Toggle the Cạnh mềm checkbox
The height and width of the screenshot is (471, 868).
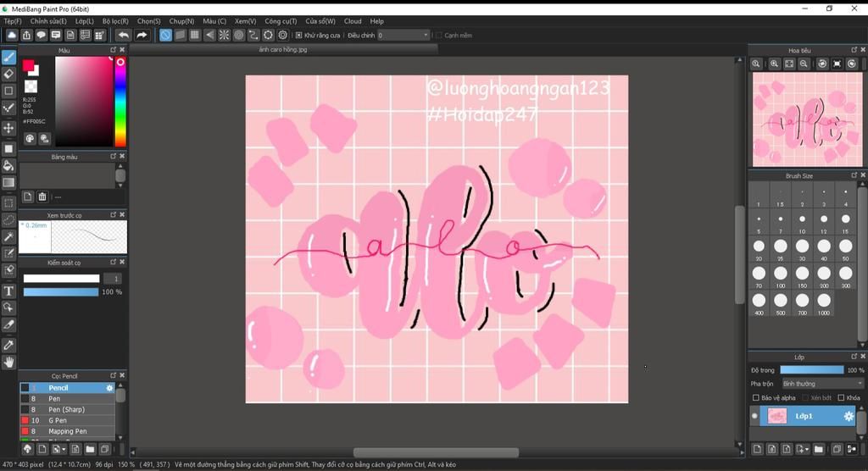click(x=439, y=36)
